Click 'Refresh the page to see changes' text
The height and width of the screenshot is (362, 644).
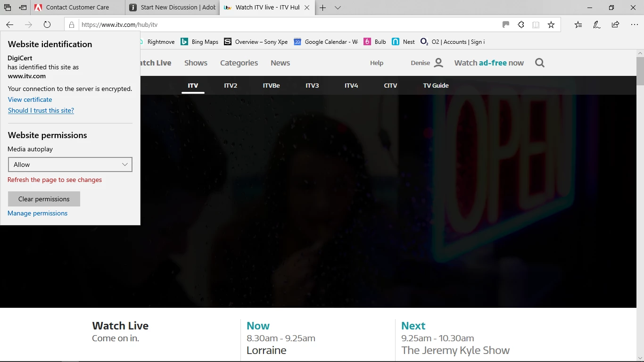(x=55, y=180)
